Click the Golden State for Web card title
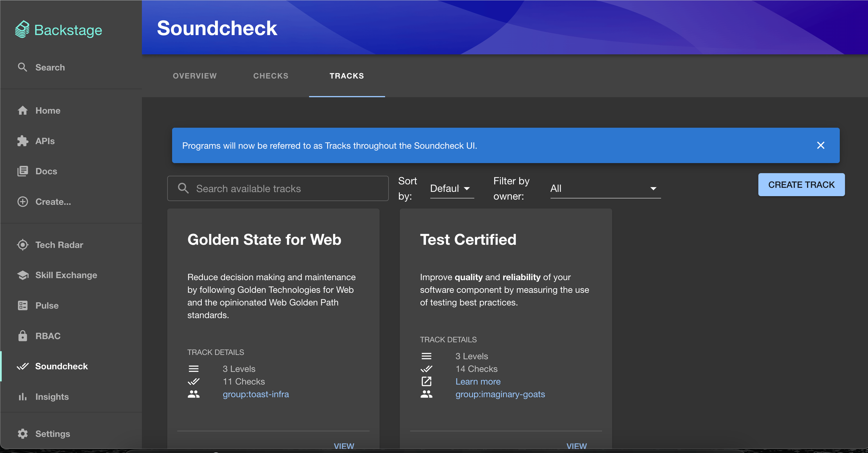Image resolution: width=868 pixels, height=453 pixels. (x=264, y=240)
